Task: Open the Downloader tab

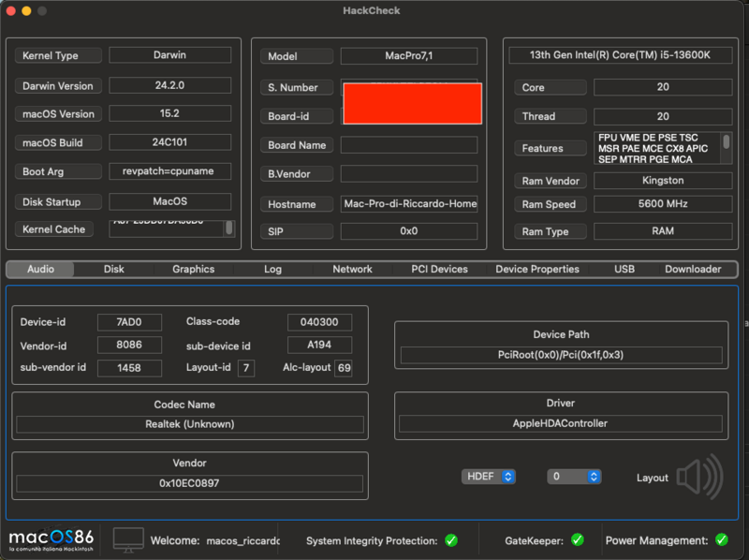Action: pos(693,269)
